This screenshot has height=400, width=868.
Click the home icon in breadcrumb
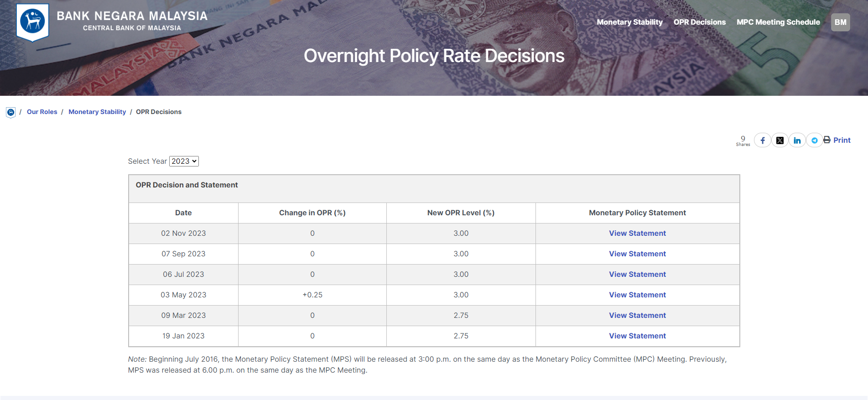[x=10, y=112]
